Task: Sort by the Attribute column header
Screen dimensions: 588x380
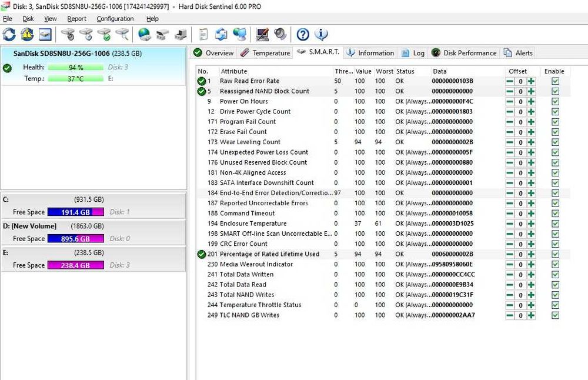Action: coord(276,71)
